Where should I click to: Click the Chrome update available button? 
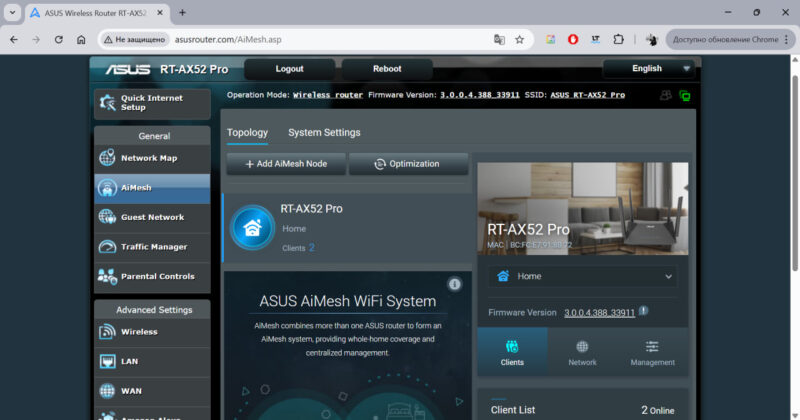[x=730, y=39]
